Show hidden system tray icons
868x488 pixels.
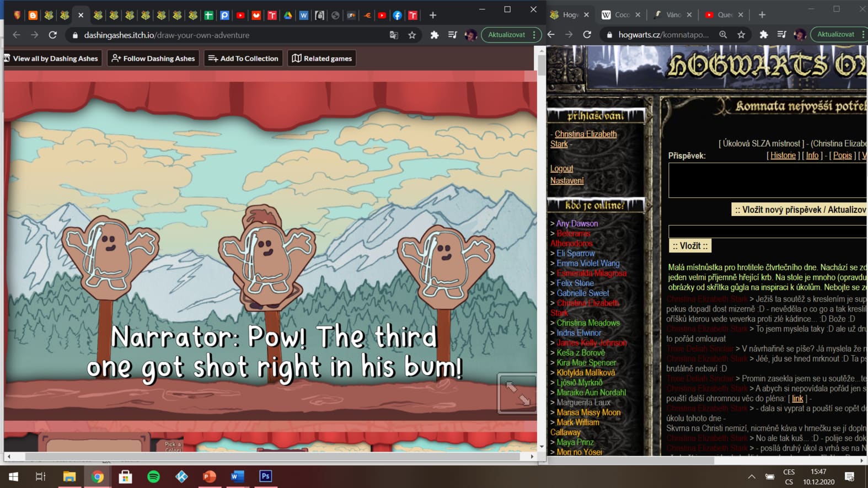[x=752, y=476]
